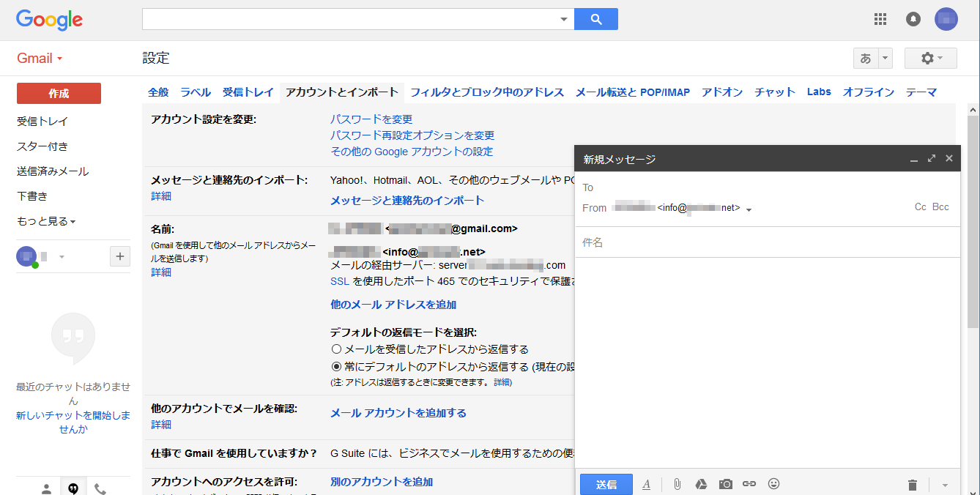Viewport: 980px width, 495px height.
Task: Click the attach files paperclip icon
Action: (x=678, y=485)
